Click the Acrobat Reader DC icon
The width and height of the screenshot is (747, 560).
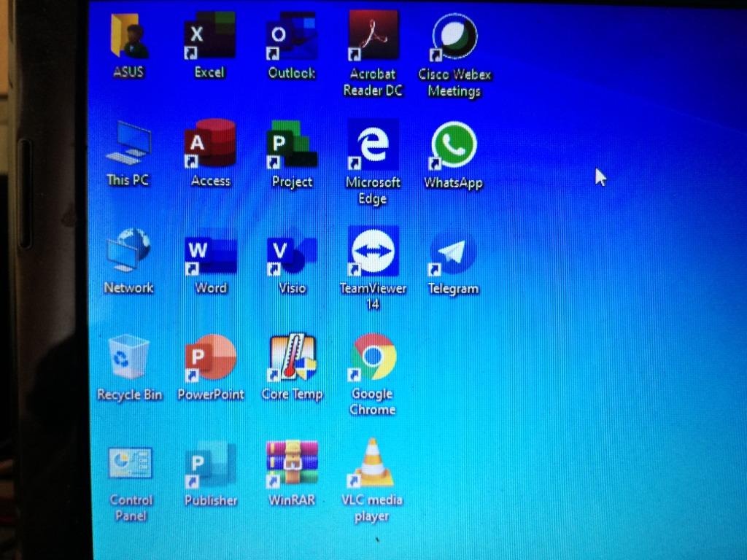pos(373,36)
